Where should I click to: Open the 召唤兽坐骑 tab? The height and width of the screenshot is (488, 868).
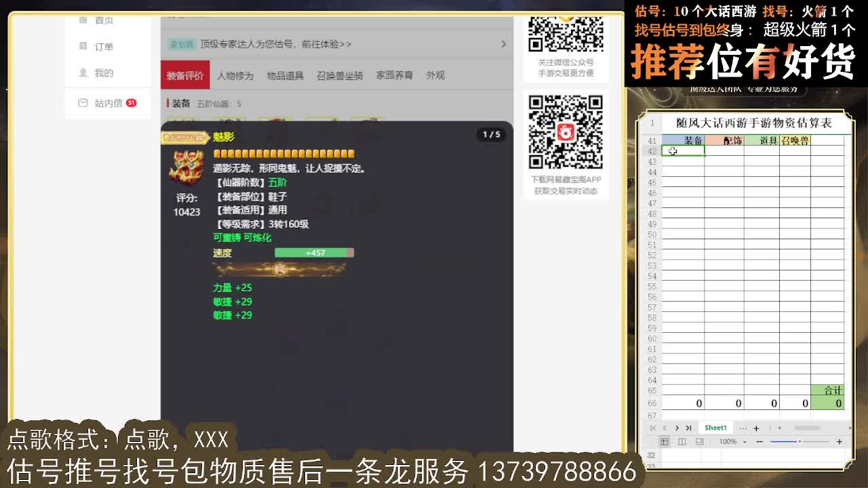click(x=340, y=75)
